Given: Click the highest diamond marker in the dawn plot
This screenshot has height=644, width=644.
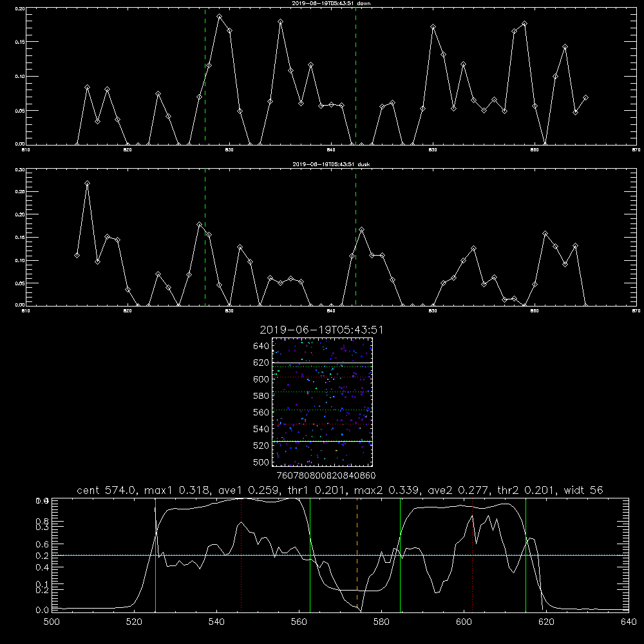Looking at the screenshot, I should (x=220, y=17).
